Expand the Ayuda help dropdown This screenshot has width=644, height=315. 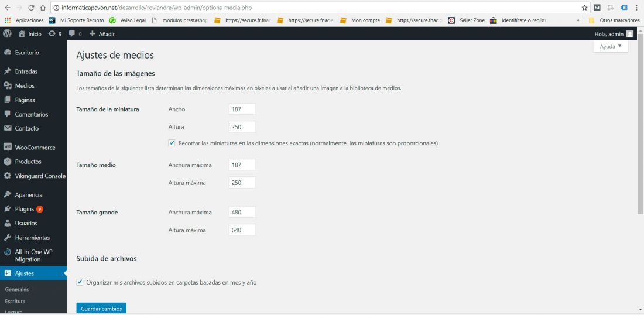tap(611, 46)
